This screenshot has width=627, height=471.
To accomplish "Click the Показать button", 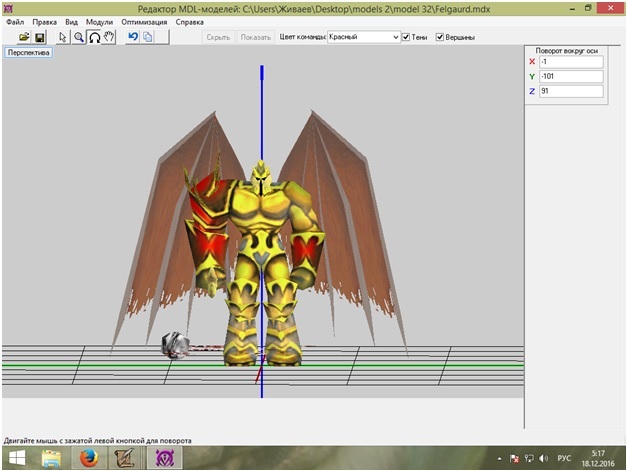I will tap(255, 37).
